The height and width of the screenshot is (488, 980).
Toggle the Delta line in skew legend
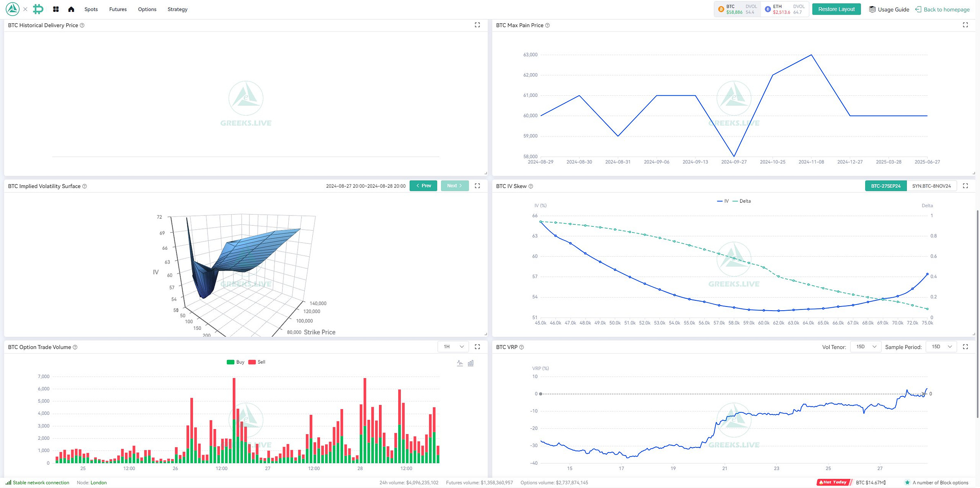click(x=742, y=201)
